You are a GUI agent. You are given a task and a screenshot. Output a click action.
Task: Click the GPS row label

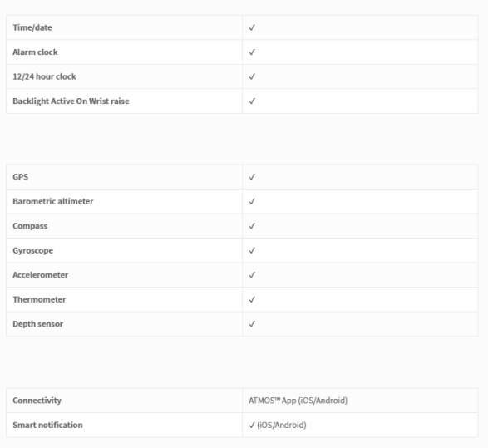[21, 177]
